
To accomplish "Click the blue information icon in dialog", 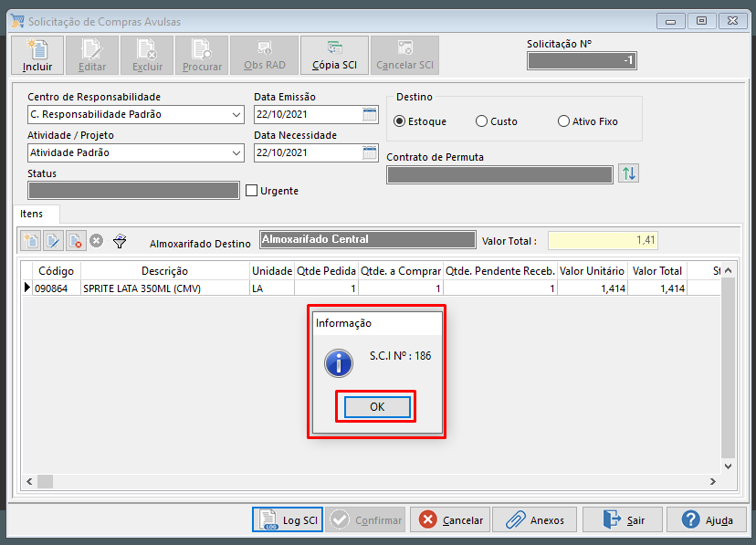I will (x=339, y=362).
